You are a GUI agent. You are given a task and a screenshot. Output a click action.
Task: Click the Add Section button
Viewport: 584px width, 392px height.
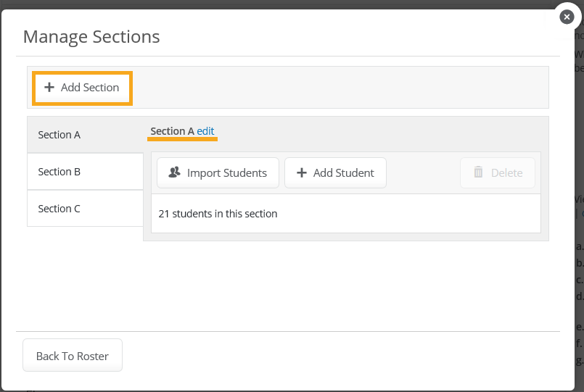click(x=82, y=88)
